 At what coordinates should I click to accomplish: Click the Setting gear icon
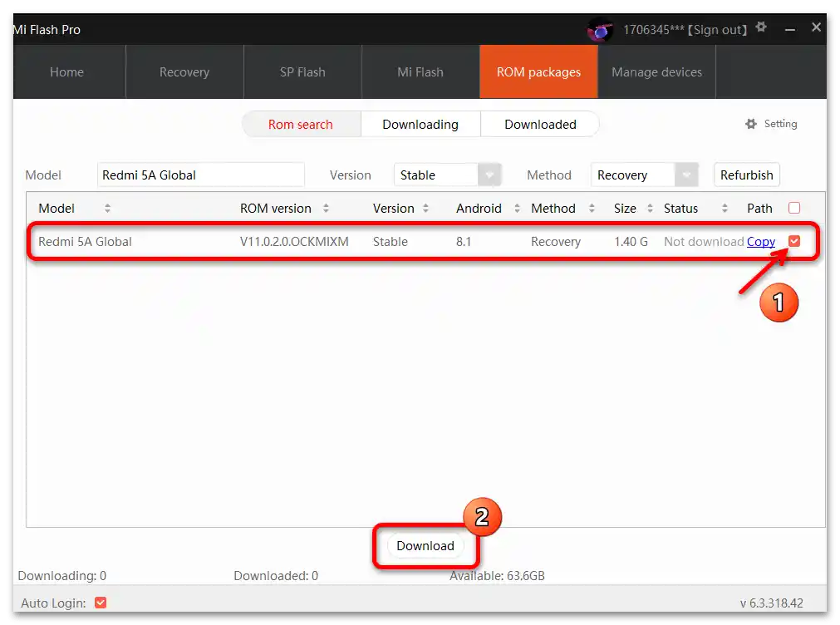click(x=751, y=124)
